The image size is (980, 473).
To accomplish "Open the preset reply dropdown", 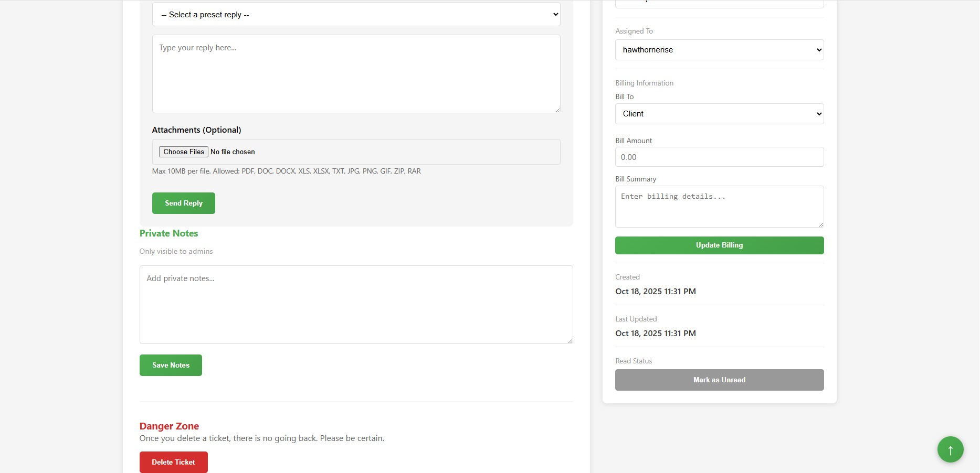I will (356, 14).
